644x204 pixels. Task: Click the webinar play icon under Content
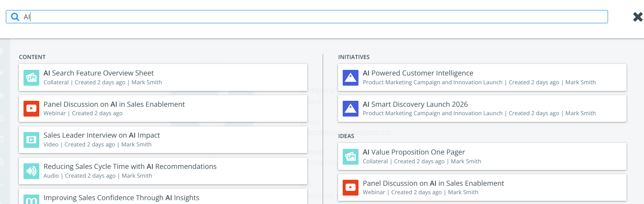[x=31, y=108]
